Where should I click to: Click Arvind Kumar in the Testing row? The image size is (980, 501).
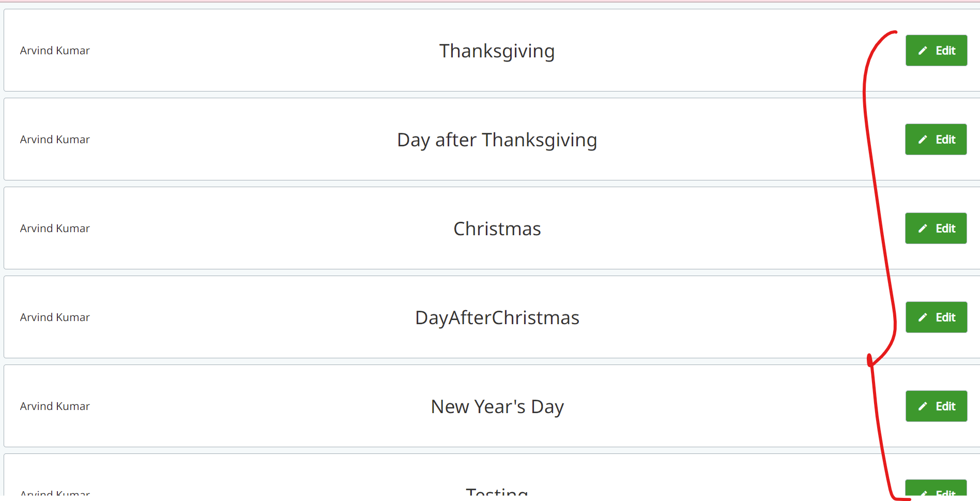tap(55, 493)
